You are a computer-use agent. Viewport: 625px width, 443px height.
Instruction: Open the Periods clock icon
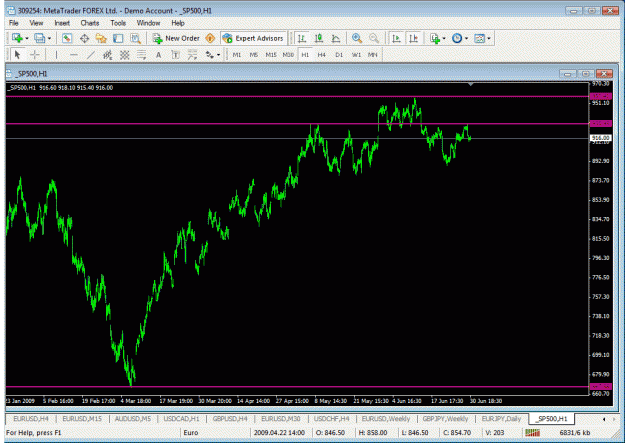[457, 38]
